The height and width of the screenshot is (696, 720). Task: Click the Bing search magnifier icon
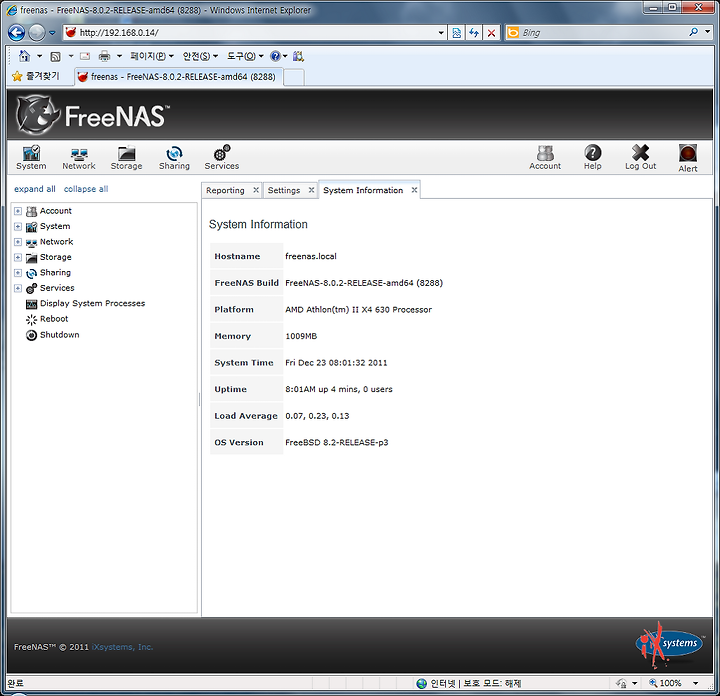[x=693, y=32]
